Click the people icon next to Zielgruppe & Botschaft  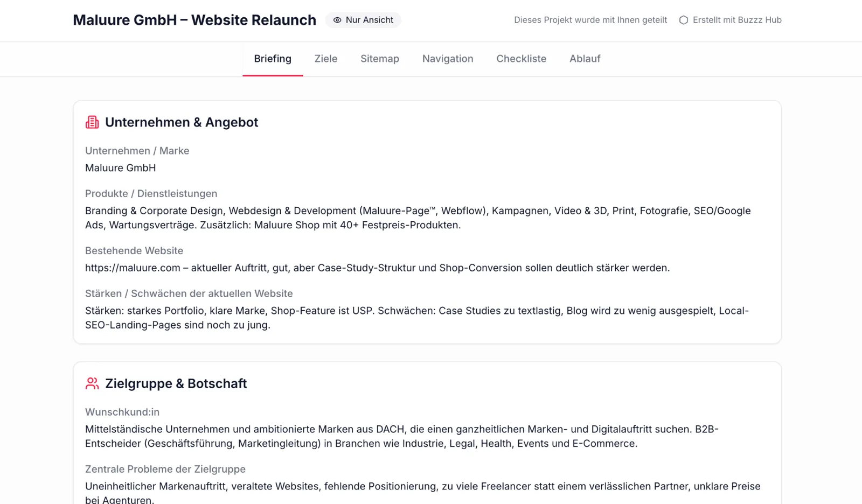(92, 383)
